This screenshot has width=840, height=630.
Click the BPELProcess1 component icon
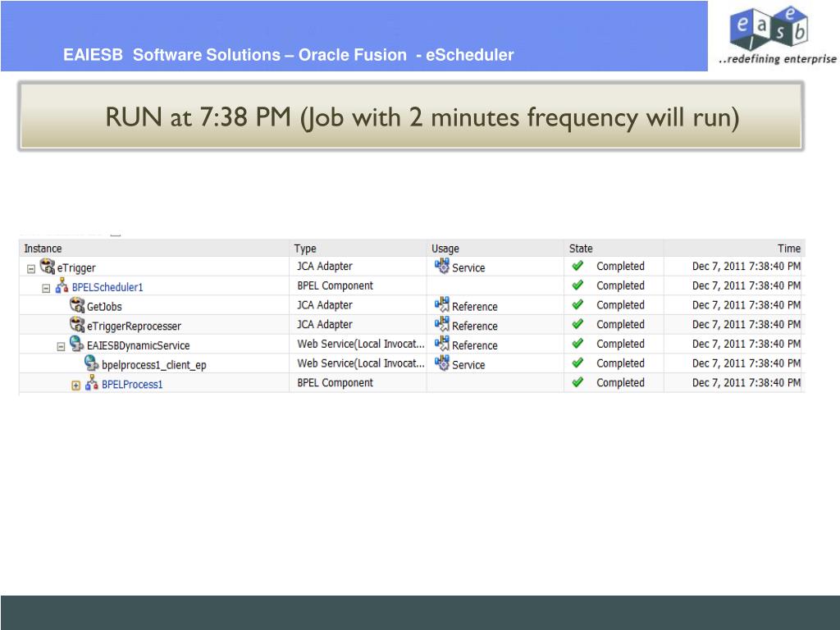click(92, 382)
